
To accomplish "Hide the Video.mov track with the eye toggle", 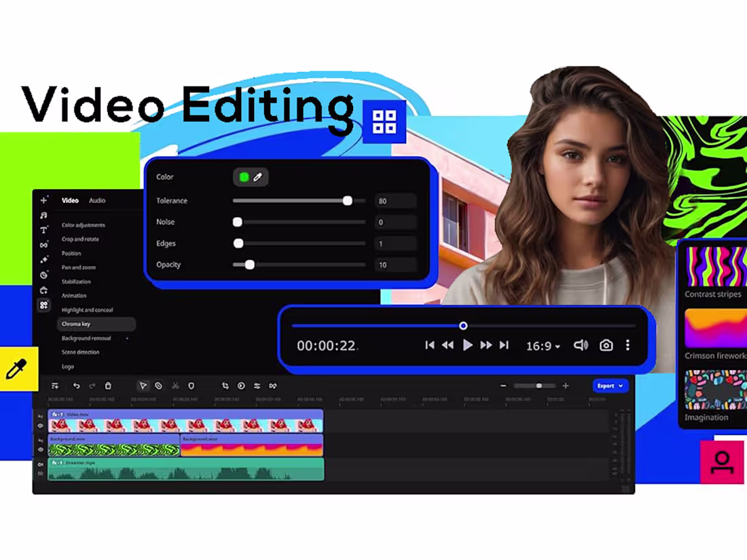I will click(x=40, y=426).
